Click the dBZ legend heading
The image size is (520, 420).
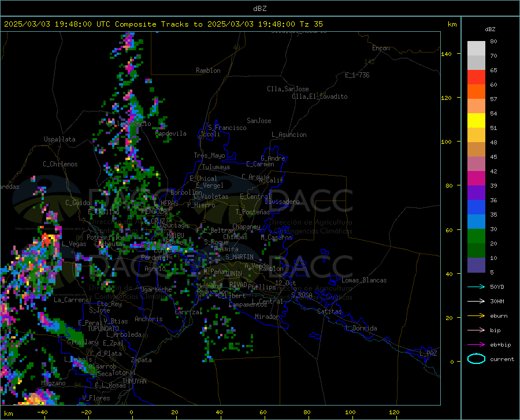[x=490, y=29]
